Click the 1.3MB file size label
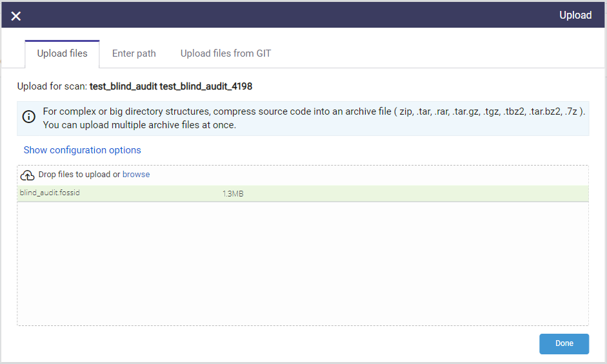 point(233,194)
